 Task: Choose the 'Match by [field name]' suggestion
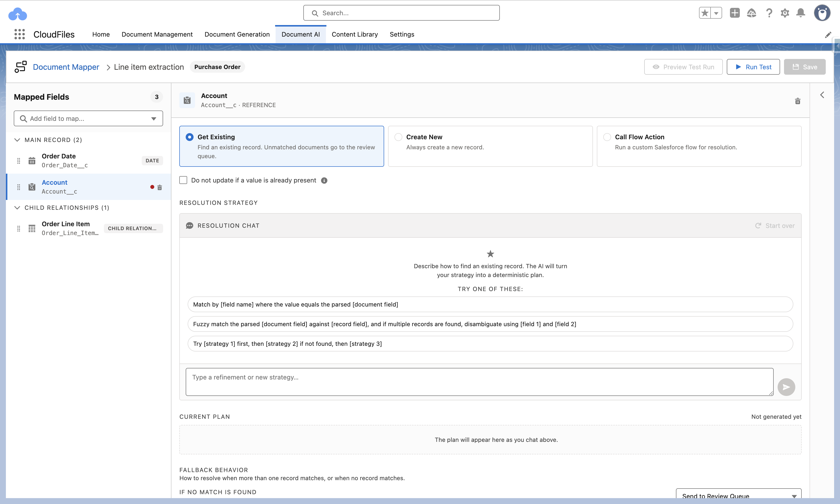[x=490, y=304]
